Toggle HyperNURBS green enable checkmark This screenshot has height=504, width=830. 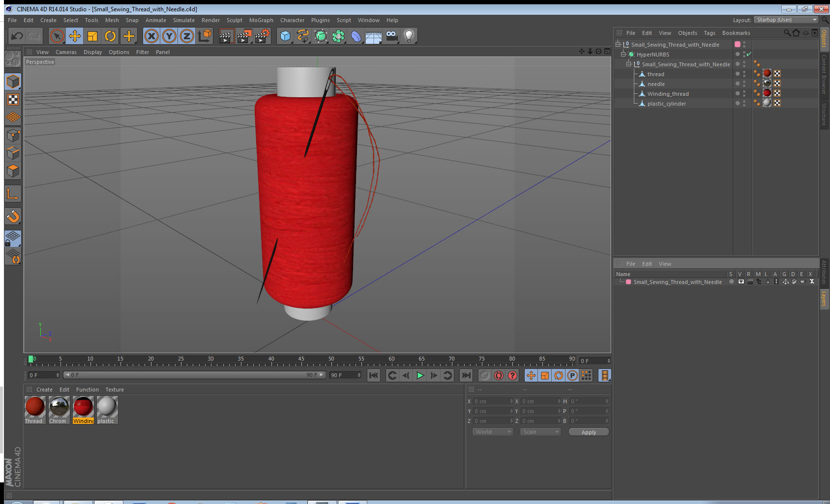pos(749,55)
